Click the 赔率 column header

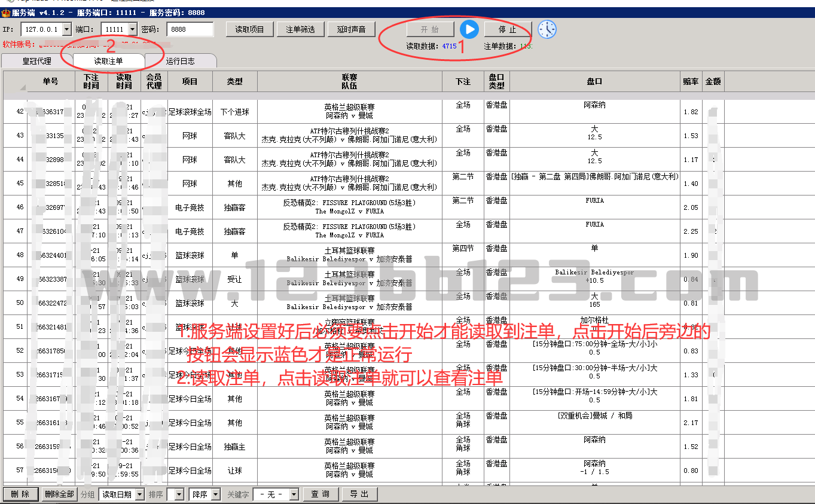click(690, 82)
